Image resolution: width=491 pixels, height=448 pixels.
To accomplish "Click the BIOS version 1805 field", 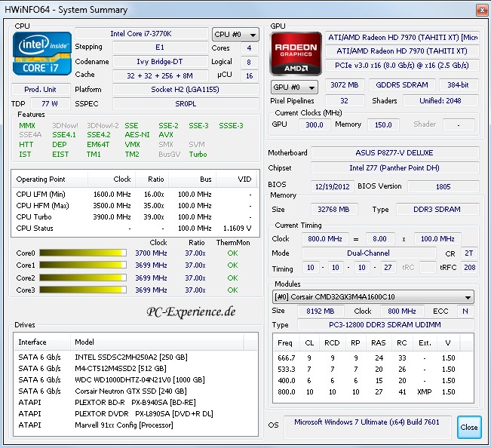I will click(443, 186).
